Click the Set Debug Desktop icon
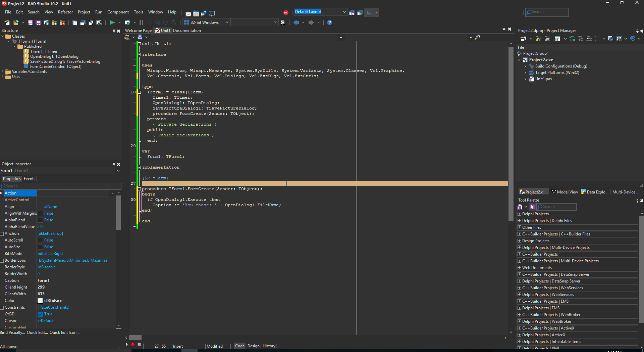The height and width of the screenshot is (352, 644). coord(360,12)
